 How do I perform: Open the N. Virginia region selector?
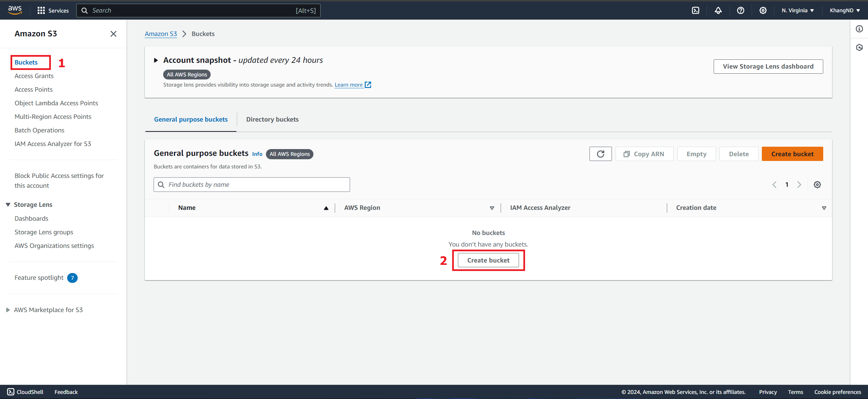click(798, 11)
